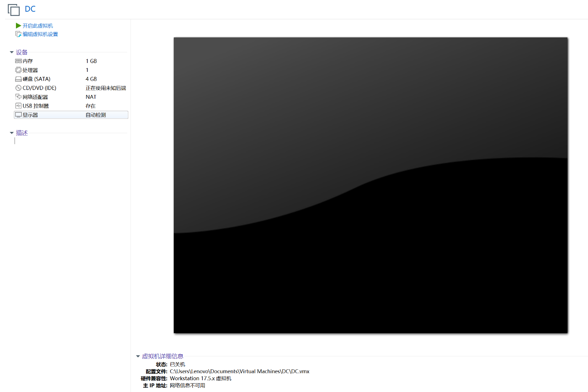Image resolution: width=588 pixels, height=392 pixels.
Task: Open the 编辑虚拟机设置 settings link
Action: click(40, 34)
